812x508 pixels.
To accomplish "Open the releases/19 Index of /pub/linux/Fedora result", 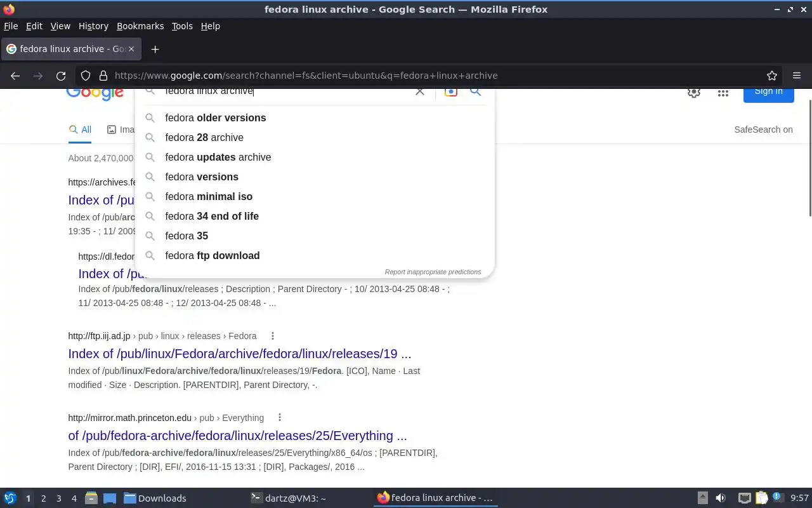I will point(240,354).
